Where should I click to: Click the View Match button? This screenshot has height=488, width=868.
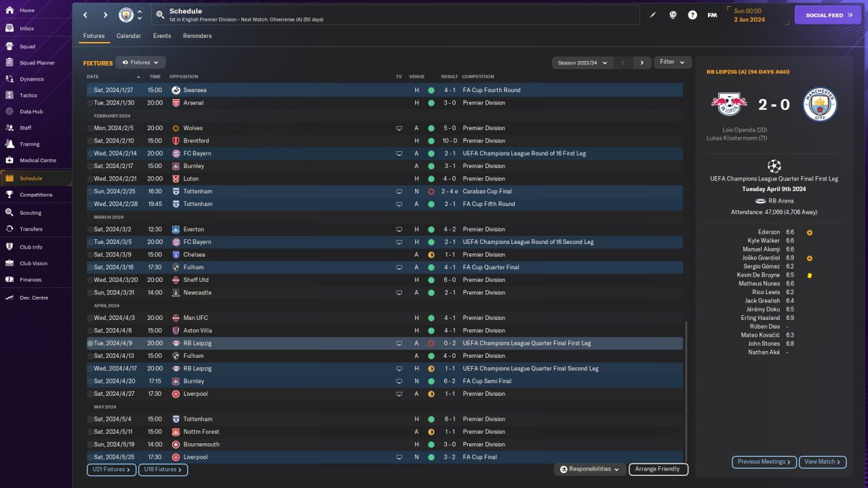(x=823, y=462)
